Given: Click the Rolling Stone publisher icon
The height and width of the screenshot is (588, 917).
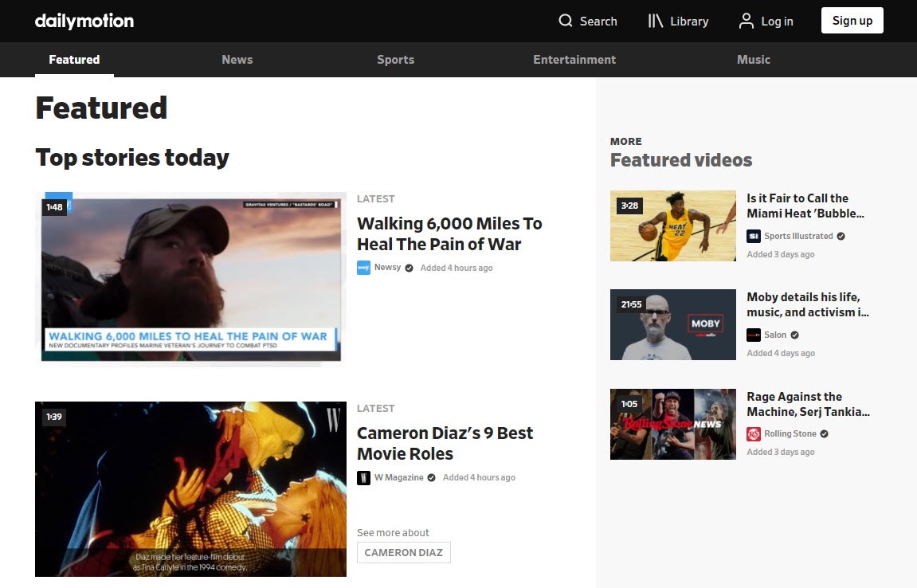Looking at the screenshot, I should (x=753, y=433).
